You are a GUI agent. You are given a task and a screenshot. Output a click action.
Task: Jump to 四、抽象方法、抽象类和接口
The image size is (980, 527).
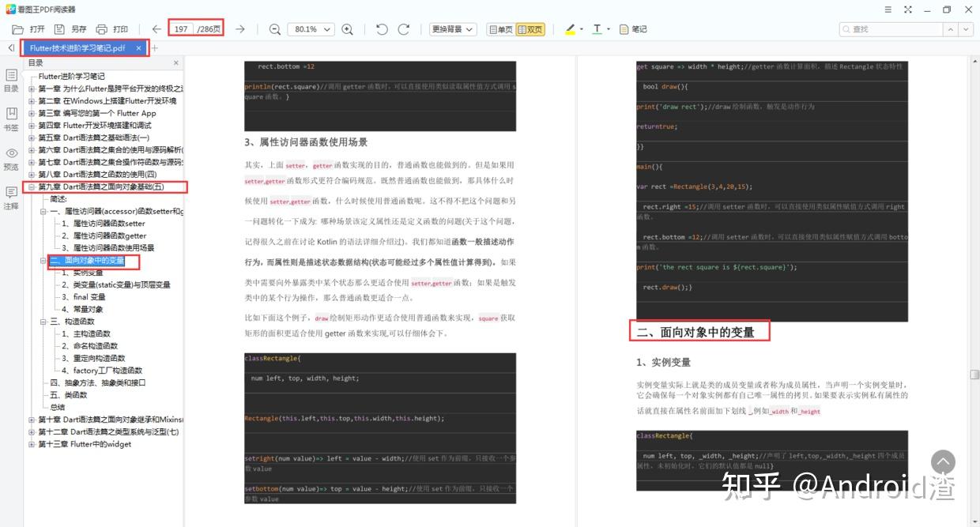98,383
